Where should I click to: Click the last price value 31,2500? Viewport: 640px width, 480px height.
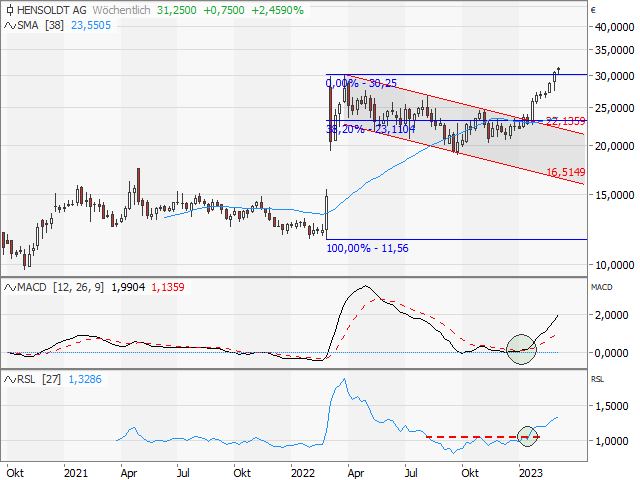[176, 10]
